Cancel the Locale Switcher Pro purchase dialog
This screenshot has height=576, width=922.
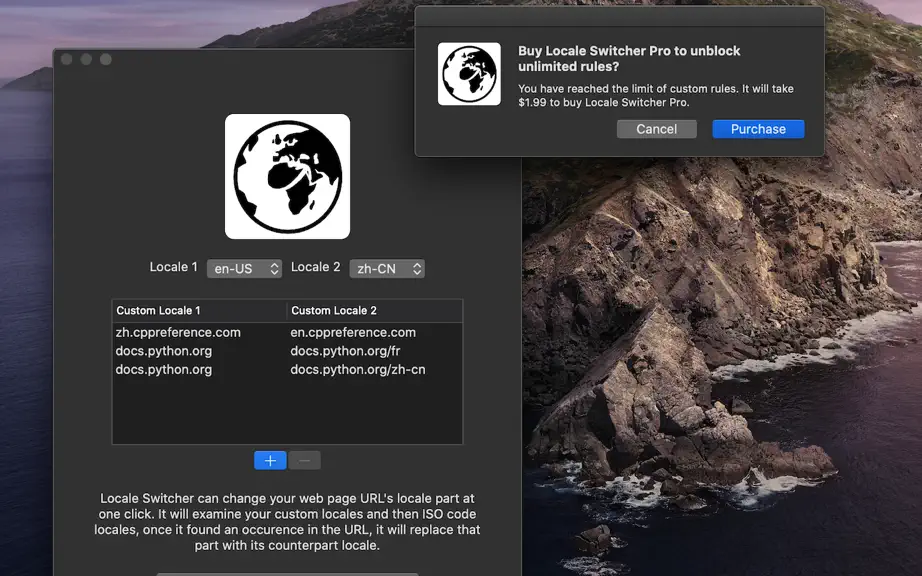tap(656, 129)
